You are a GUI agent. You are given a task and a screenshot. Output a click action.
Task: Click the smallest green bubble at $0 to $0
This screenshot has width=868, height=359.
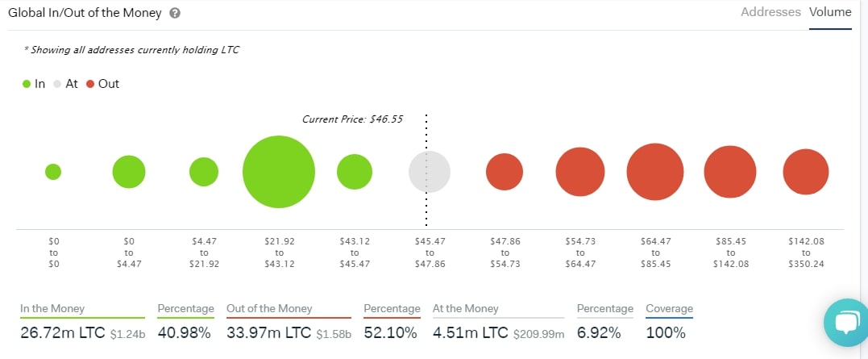(53, 172)
